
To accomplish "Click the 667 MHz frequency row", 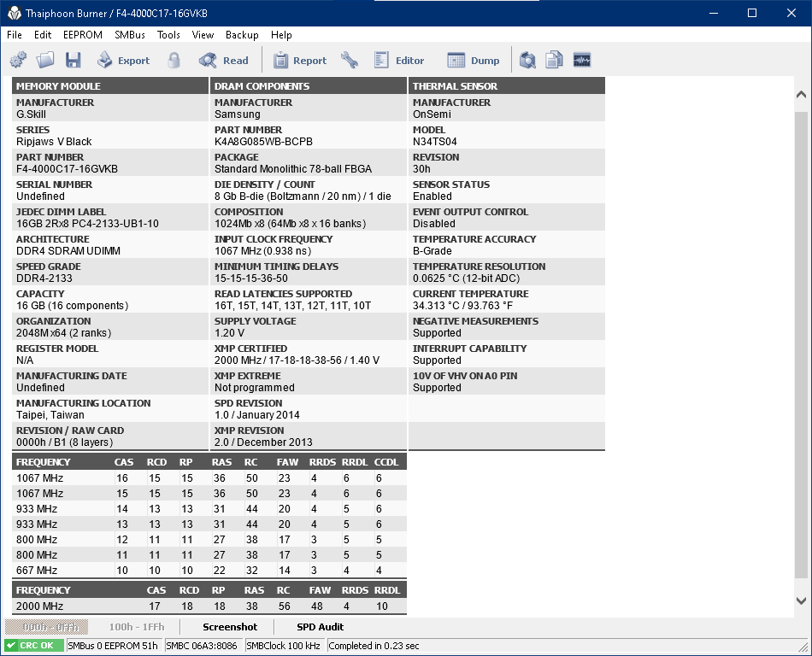I will (209, 570).
